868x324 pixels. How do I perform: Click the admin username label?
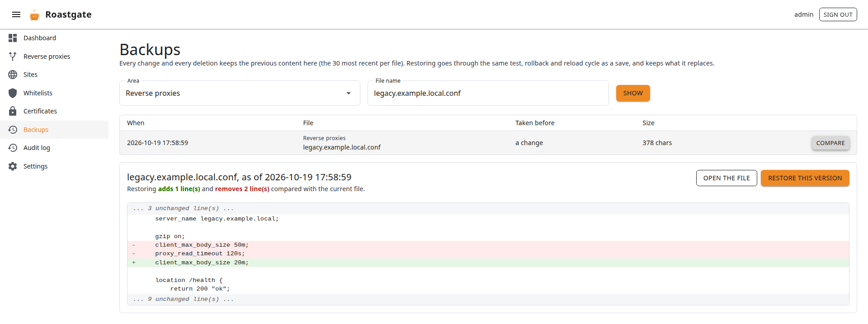[804, 14]
